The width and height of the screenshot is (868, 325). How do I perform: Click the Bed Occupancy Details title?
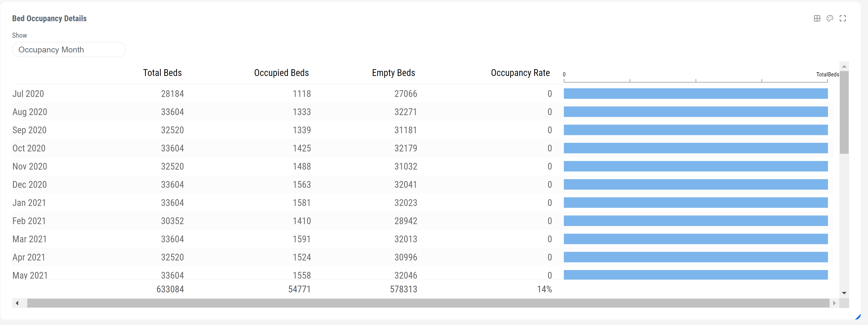point(49,18)
